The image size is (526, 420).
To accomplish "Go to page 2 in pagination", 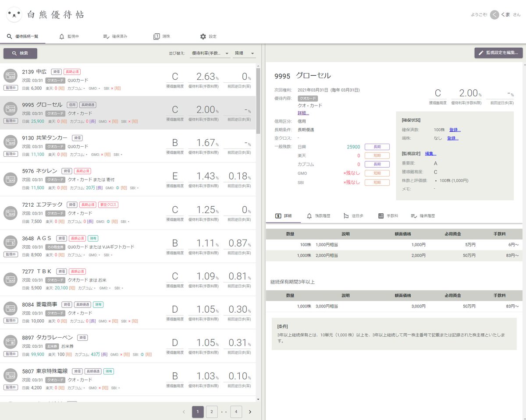I will point(212,412).
